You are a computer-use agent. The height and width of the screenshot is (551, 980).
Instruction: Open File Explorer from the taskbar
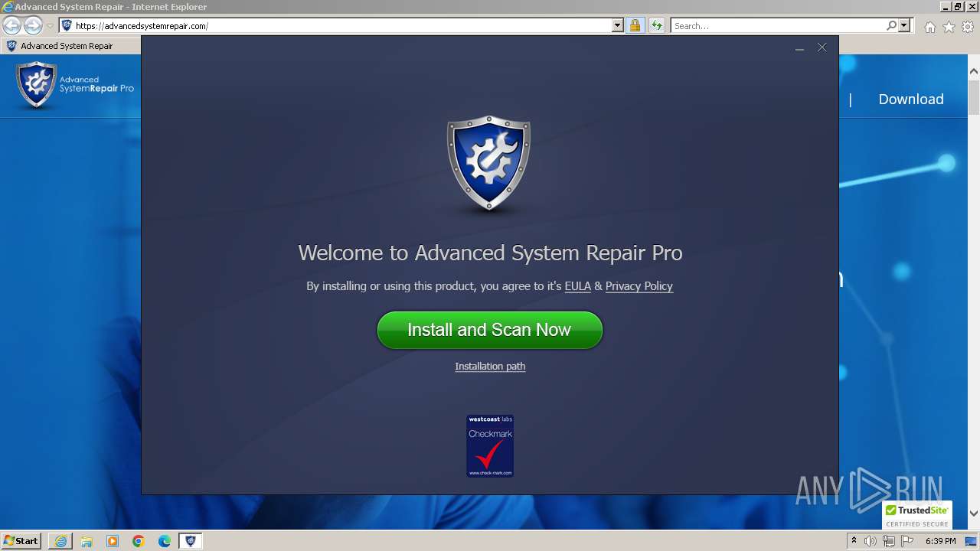tap(87, 541)
